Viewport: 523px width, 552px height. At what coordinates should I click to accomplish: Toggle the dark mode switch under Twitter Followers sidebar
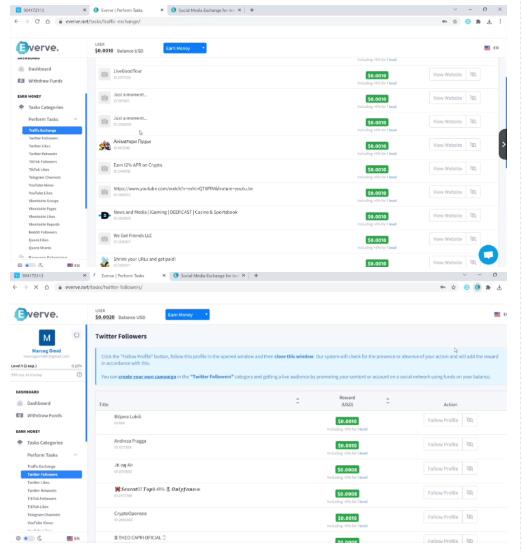pyautogui.click(x=29, y=538)
